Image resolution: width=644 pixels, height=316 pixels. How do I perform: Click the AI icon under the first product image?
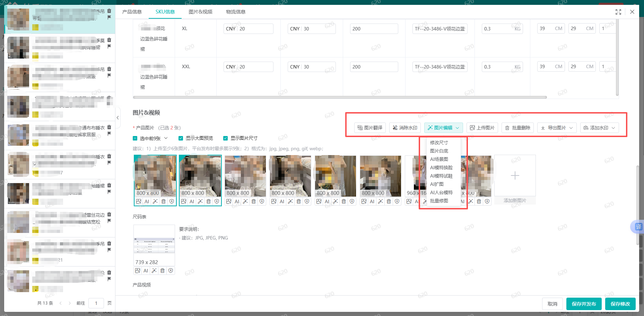tap(147, 201)
